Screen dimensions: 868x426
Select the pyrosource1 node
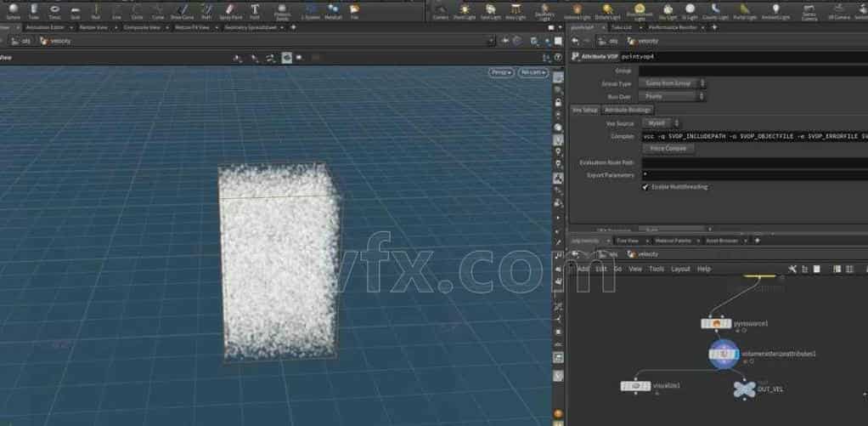[x=716, y=324]
